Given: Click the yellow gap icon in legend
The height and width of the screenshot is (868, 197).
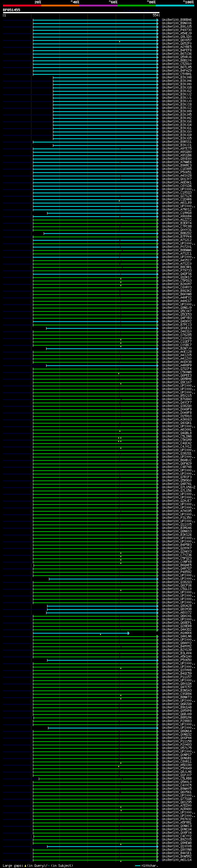Looking at the screenshot, I should click(25, 865).
